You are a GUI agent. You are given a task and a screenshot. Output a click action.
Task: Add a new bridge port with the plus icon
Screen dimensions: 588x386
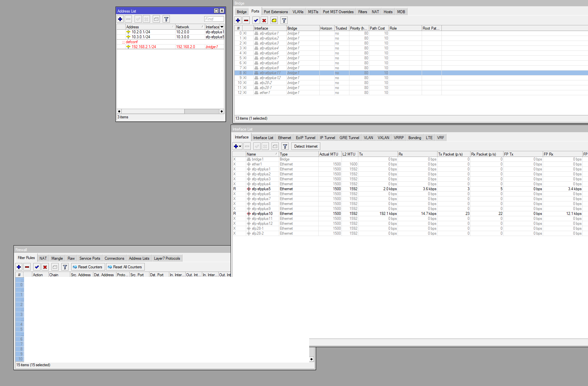(238, 20)
